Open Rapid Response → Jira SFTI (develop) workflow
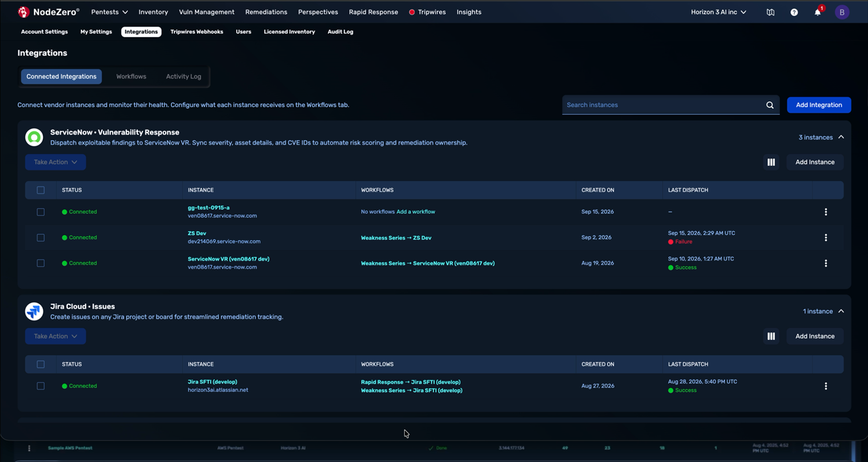 pos(411,382)
